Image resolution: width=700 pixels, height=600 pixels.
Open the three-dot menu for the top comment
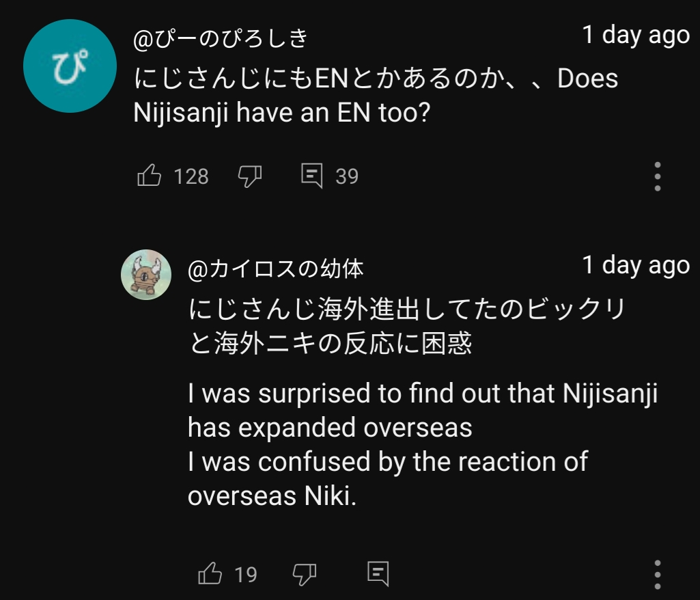(x=657, y=176)
